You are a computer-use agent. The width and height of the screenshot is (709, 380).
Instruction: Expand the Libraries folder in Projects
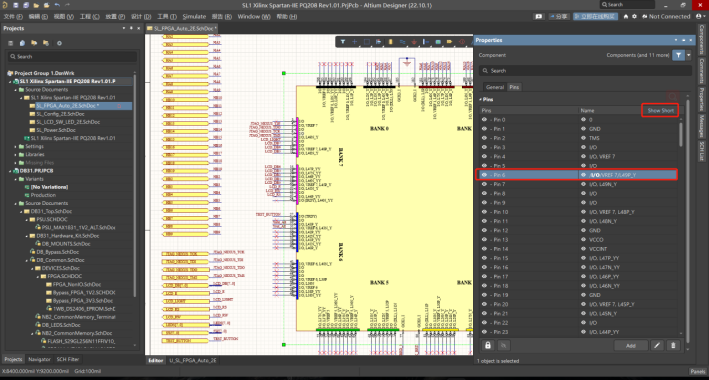(16, 155)
